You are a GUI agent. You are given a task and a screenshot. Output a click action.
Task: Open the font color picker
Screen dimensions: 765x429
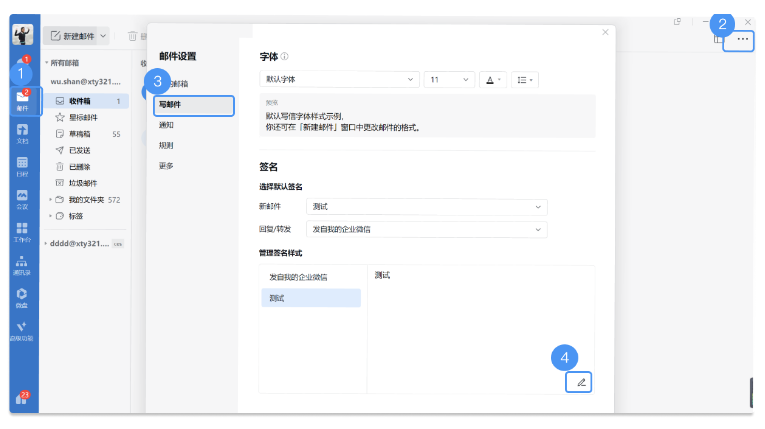[x=493, y=79]
